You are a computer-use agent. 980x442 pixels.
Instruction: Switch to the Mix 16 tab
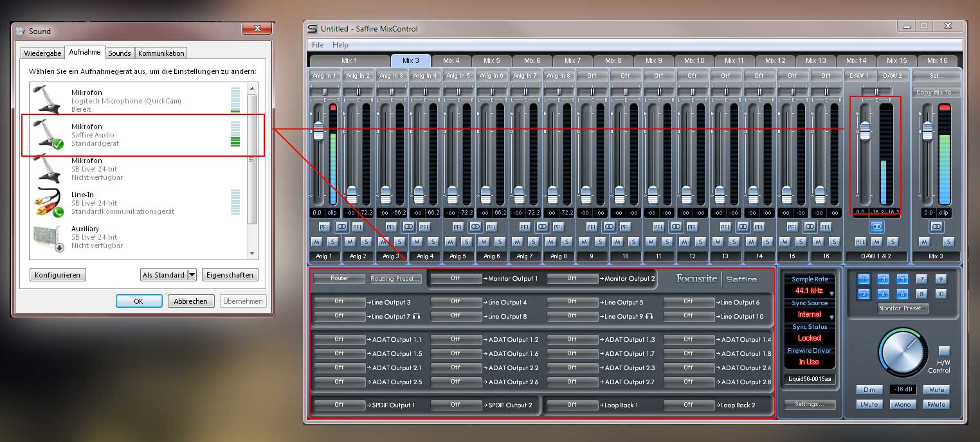[x=938, y=60]
